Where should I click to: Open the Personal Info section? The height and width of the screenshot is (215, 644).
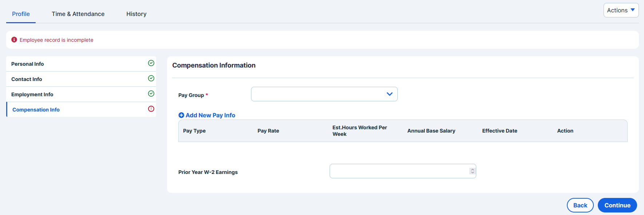click(x=81, y=64)
